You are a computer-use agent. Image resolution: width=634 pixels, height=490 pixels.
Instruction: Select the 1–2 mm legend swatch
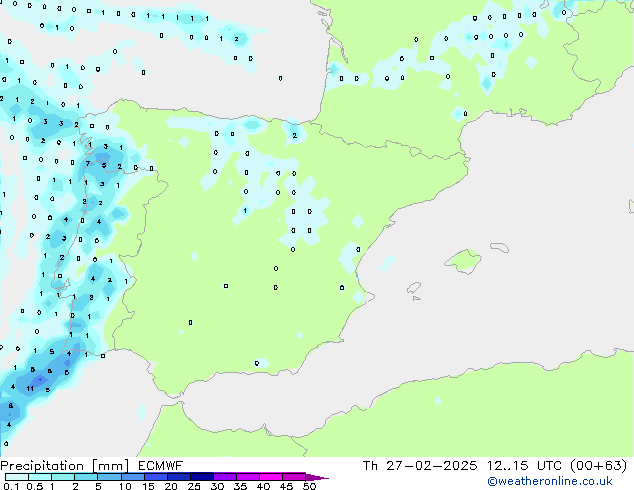(63, 477)
